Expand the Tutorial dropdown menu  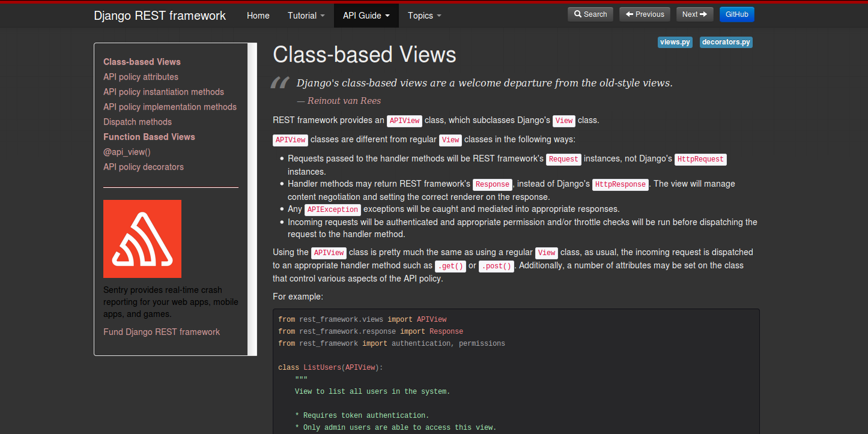click(306, 15)
